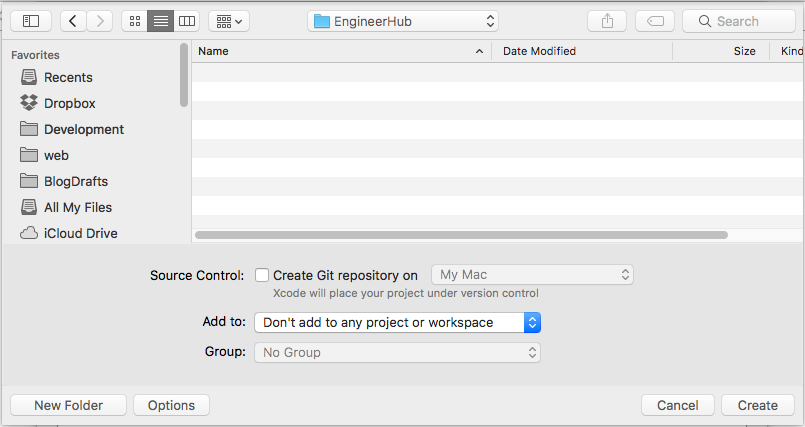Switch to list view
Viewport: 805px width, 427px height.
coord(161,21)
